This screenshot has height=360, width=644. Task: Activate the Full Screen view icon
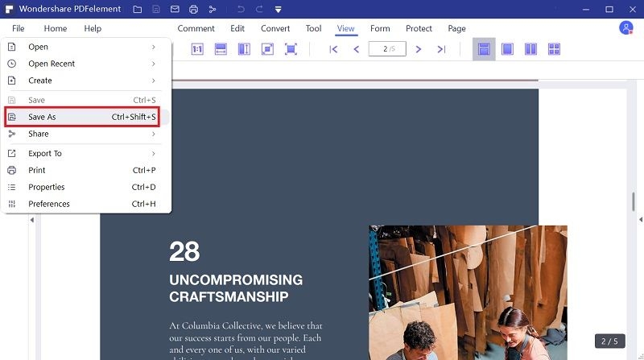tap(291, 49)
